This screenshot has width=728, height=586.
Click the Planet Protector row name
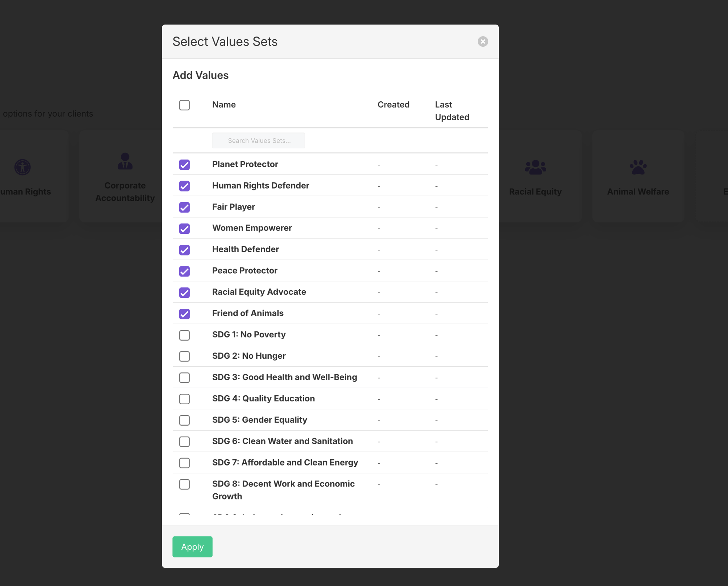click(245, 164)
